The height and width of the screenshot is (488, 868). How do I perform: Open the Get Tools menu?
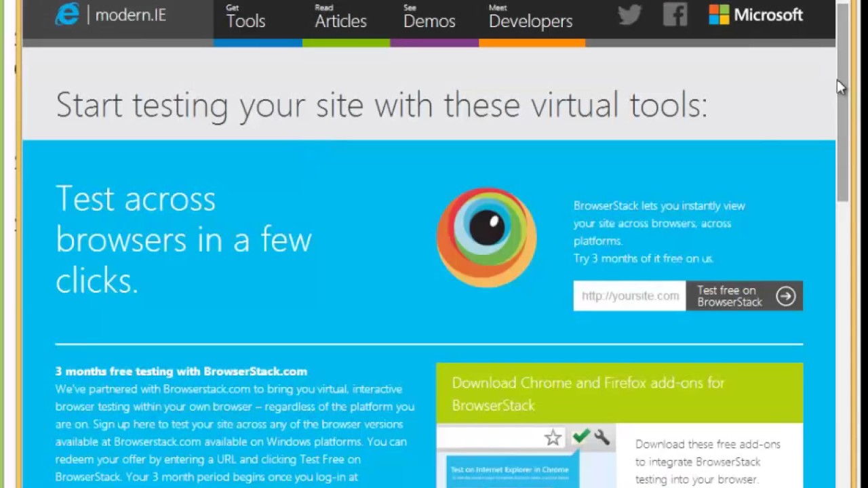pos(245,17)
